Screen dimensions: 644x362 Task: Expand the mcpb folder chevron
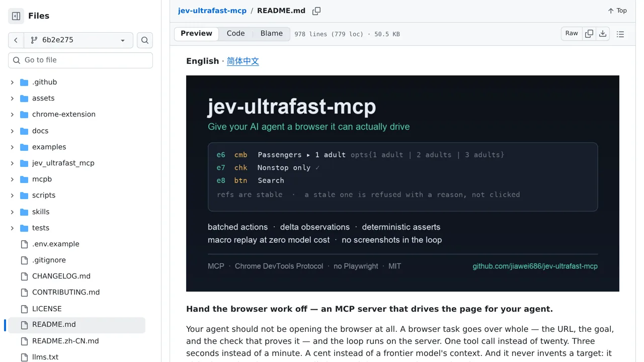(x=12, y=179)
